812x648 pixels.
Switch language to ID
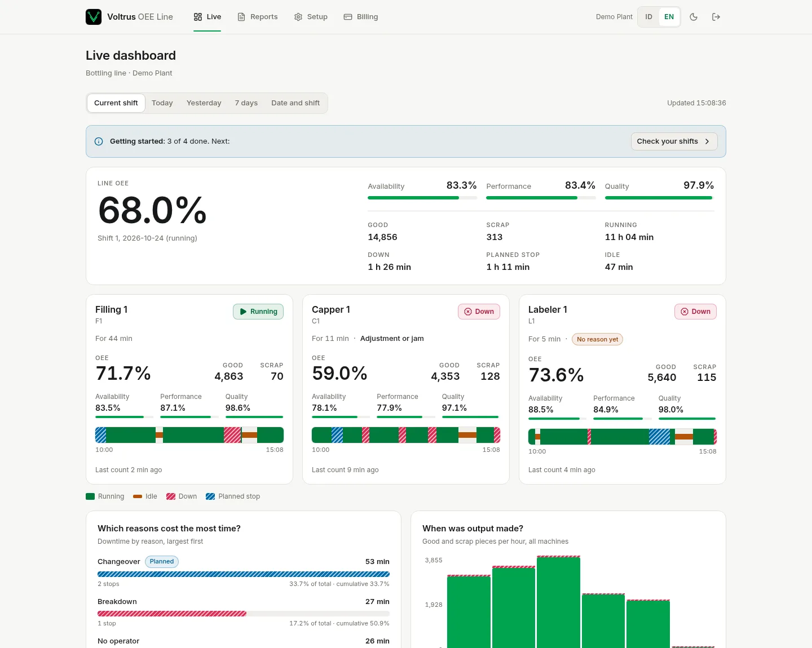pos(648,17)
